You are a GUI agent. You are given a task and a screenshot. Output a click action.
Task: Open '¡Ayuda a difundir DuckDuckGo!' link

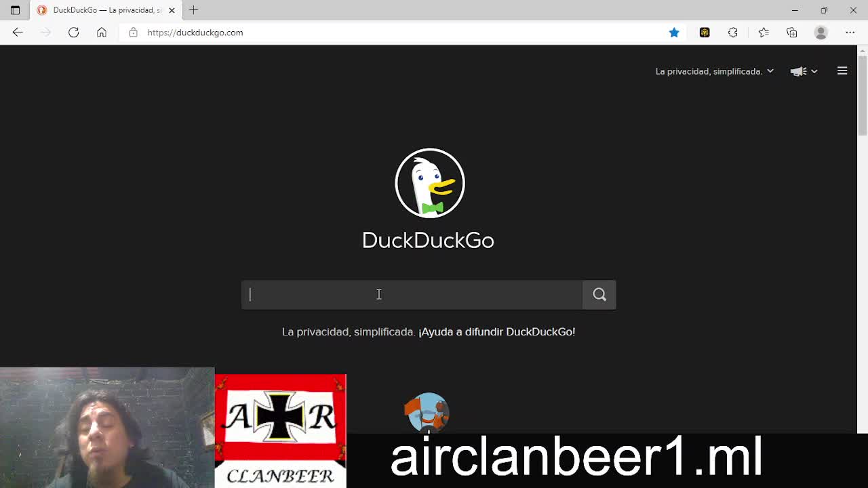point(497,331)
